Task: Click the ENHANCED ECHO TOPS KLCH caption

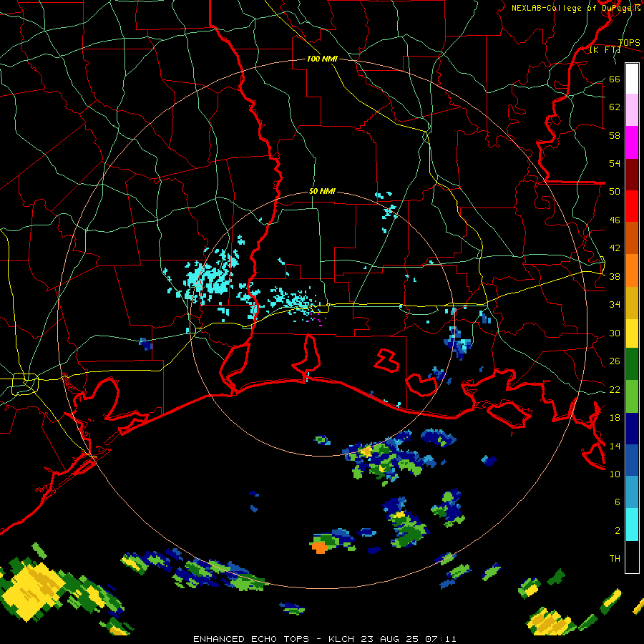Action: click(324, 639)
